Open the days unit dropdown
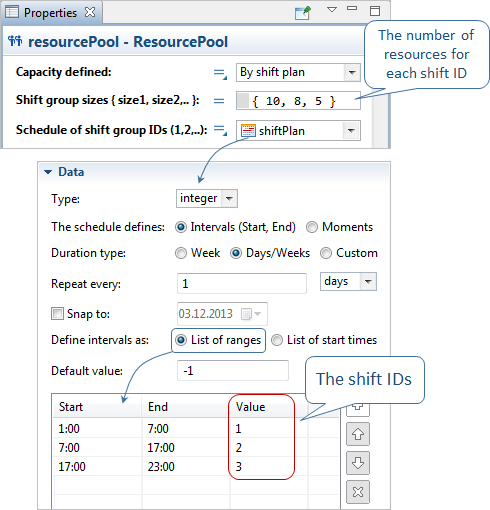The height and width of the screenshot is (510, 490). coord(348,282)
